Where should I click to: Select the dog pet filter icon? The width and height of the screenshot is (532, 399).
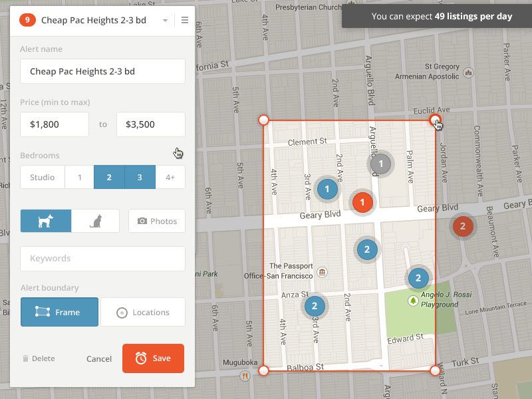pyautogui.click(x=45, y=220)
